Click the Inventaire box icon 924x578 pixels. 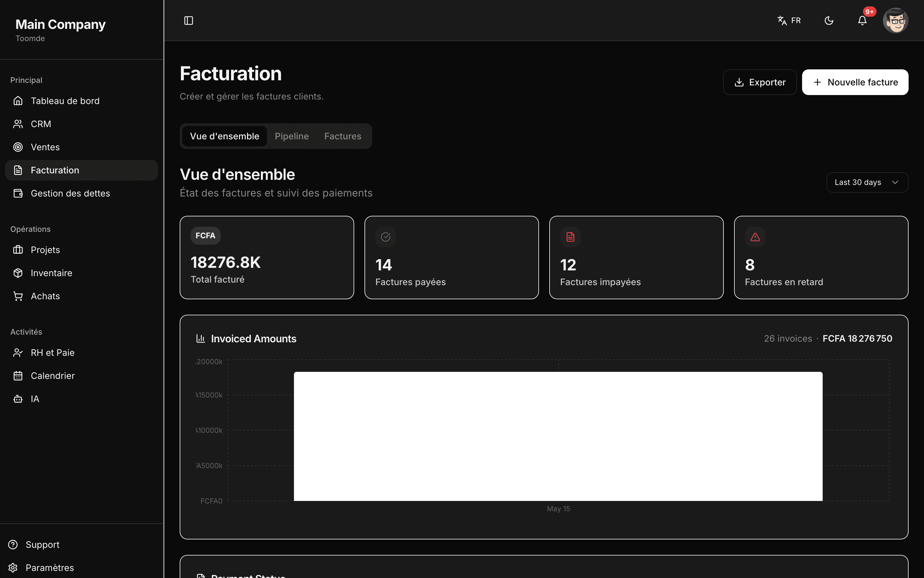pos(18,273)
